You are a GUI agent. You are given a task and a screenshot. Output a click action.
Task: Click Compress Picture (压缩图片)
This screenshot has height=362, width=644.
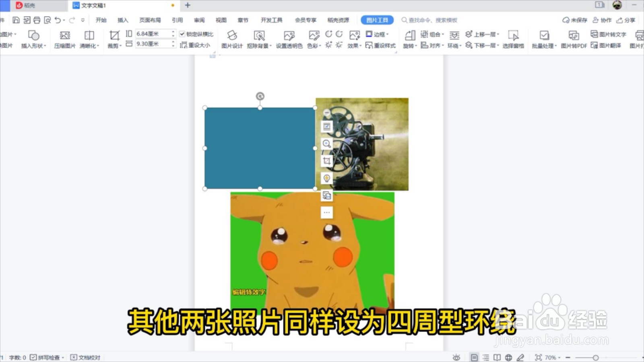click(65, 39)
